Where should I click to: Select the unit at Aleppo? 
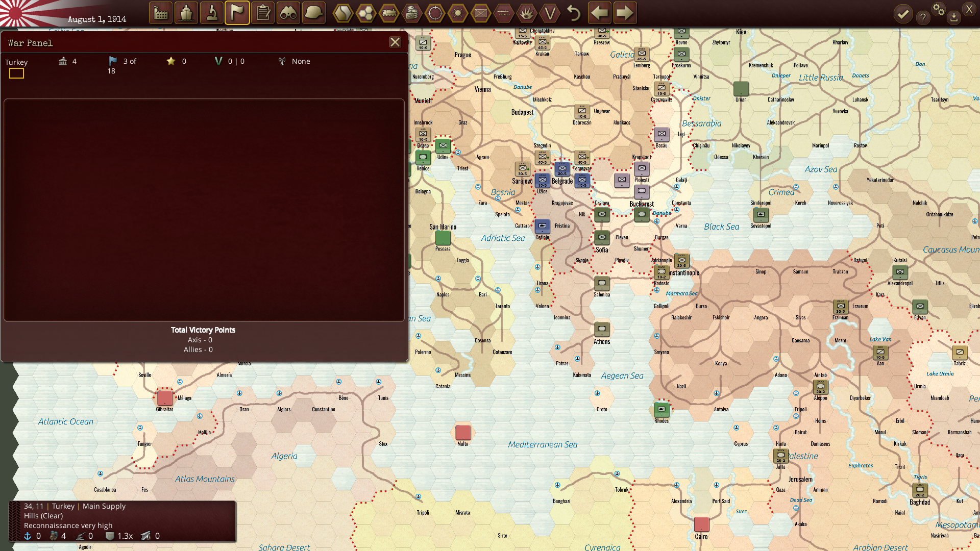pyautogui.click(x=820, y=387)
